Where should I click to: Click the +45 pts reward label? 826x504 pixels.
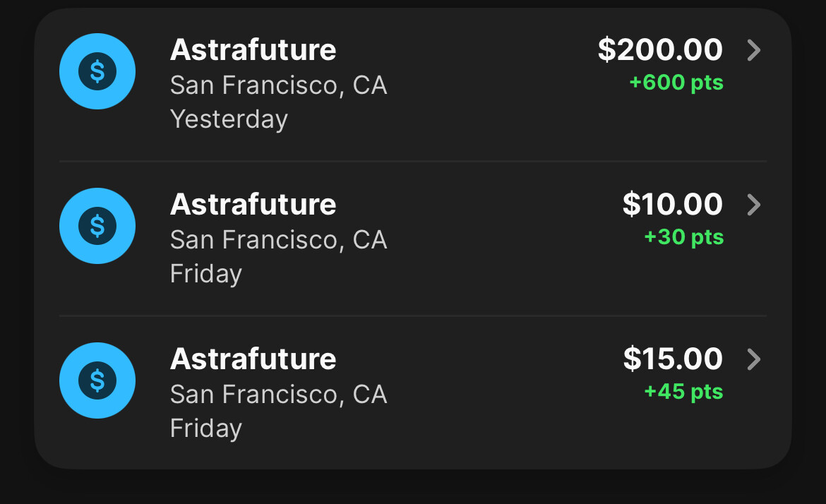[x=683, y=391]
